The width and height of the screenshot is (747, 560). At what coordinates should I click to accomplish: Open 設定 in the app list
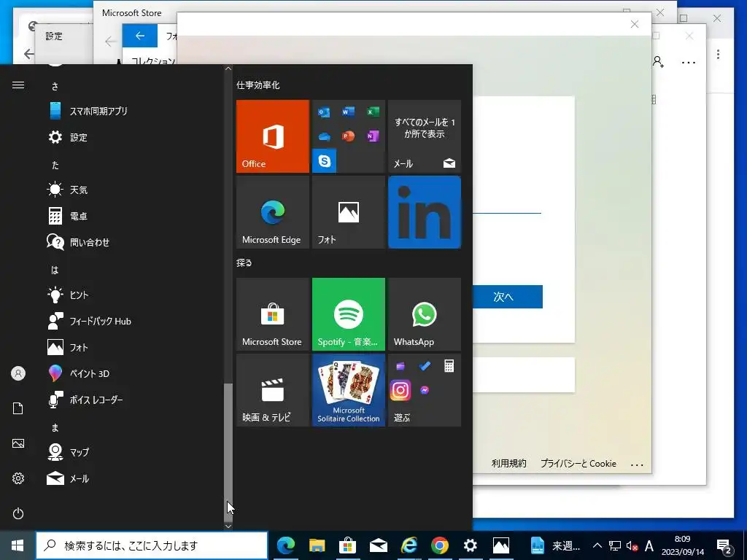point(133,137)
